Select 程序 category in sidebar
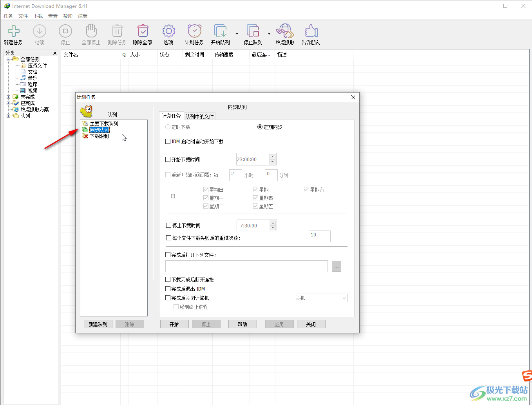The image size is (532, 405). 33,84
